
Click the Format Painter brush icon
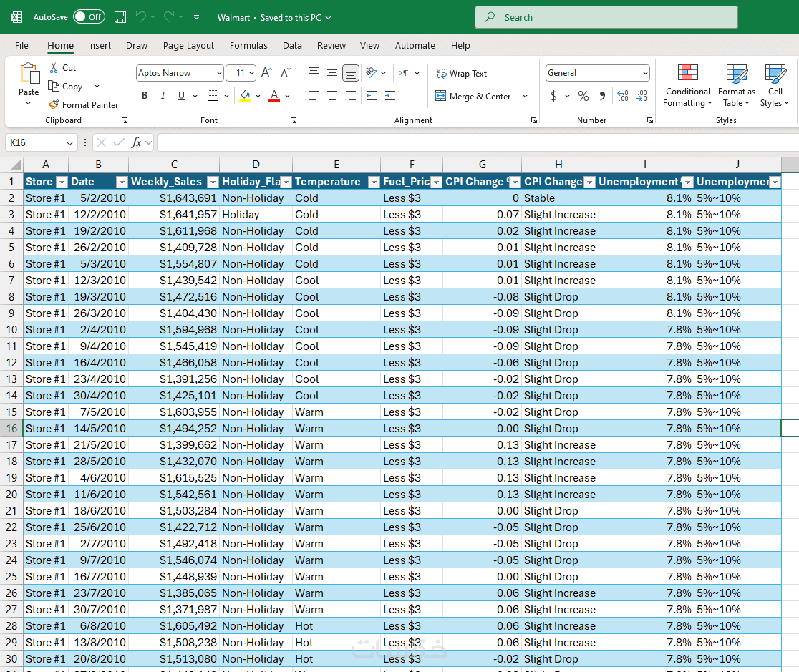(54, 104)
